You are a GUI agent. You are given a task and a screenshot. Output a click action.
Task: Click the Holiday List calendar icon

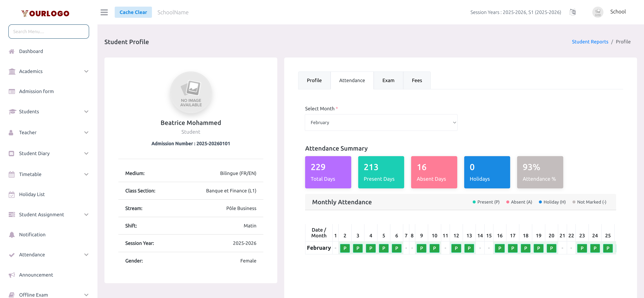click(11, 194)
